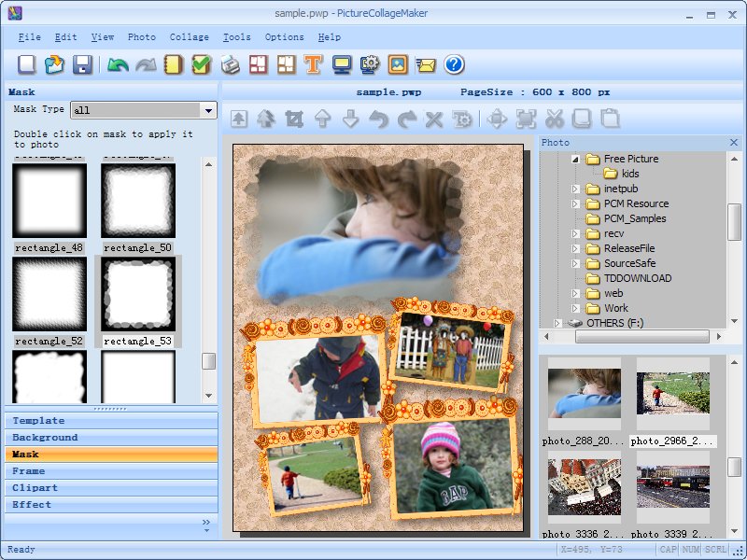Click the Save icon on the toolbar

coord(84,64)
